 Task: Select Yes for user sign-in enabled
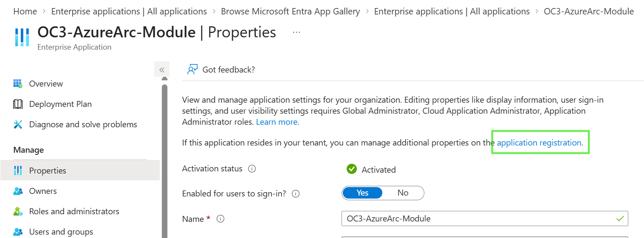(x=362, y=193)
